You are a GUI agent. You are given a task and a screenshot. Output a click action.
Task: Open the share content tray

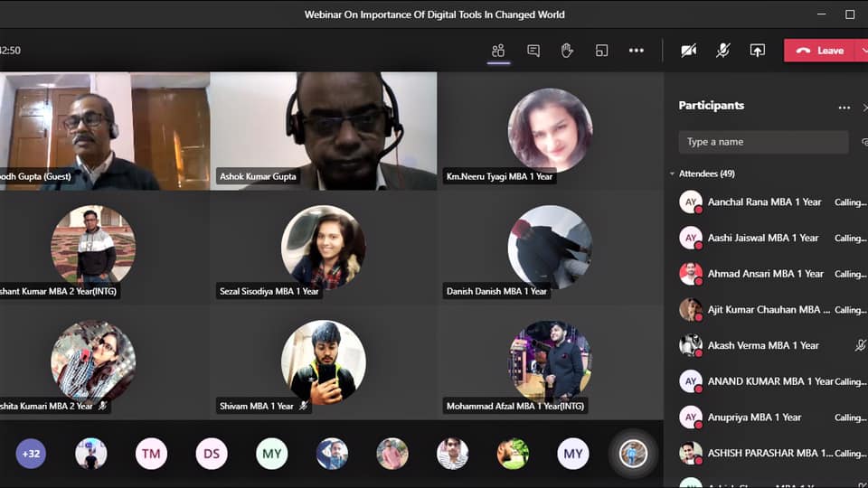pyautogui.click(x=758, y=51)
